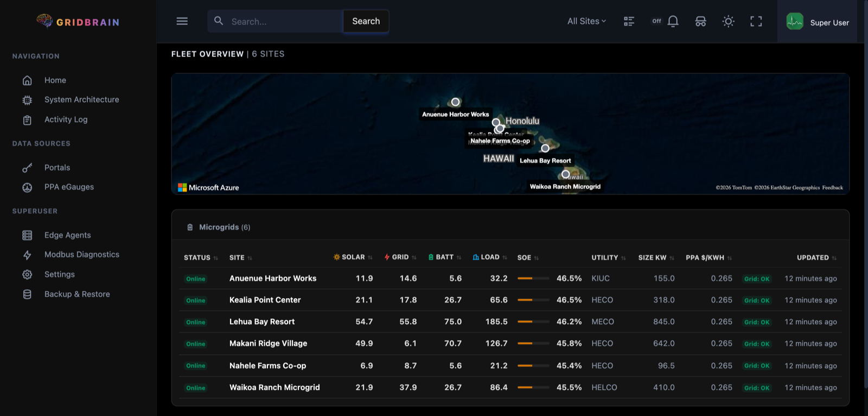Open the All Sites dropdown
Image resolution: width=868 pixels, height=416 pixels.
click(x=586, y=21)
